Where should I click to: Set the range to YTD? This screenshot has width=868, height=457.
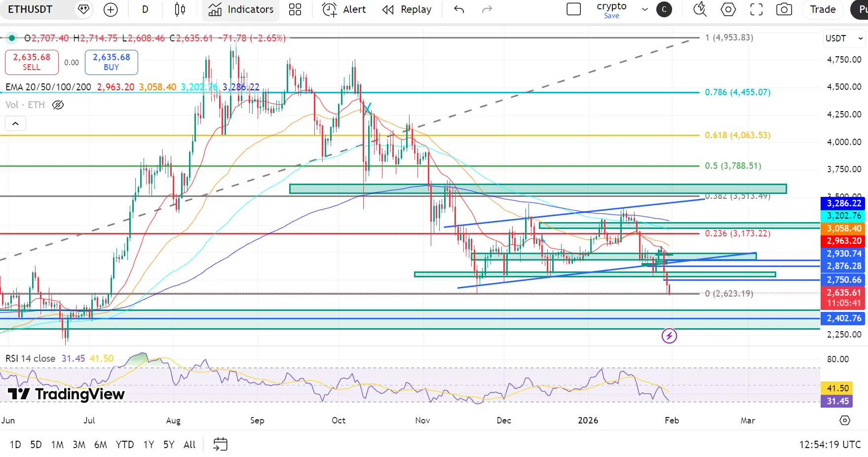pos(125,445)
